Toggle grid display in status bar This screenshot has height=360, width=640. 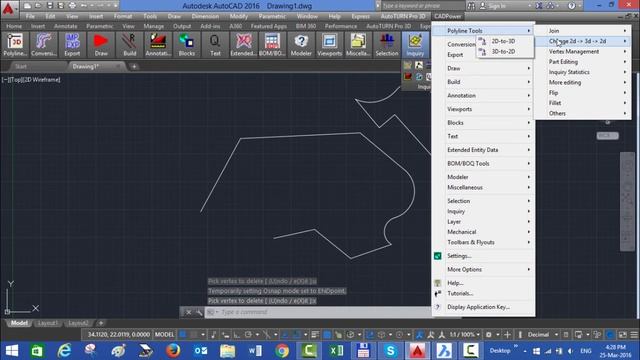pyautogui.click(x=183, y=335)
